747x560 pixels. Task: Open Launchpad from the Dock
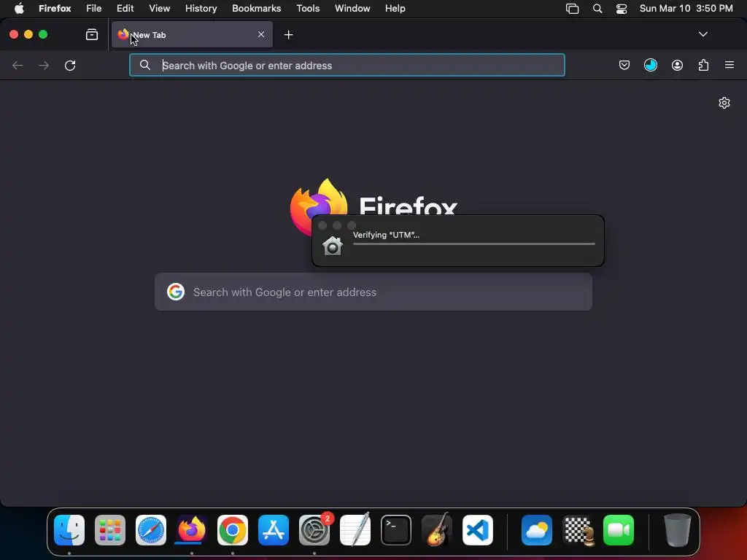[110, 530]
